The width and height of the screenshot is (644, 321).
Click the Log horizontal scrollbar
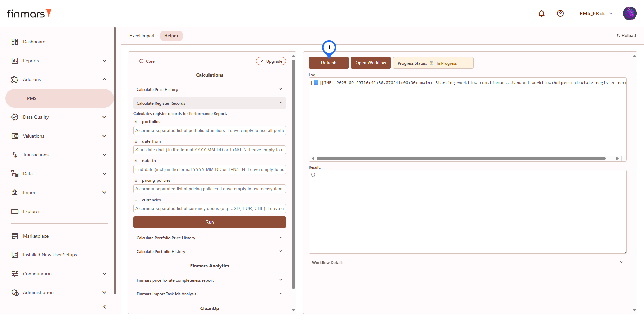tap(461, 158)
